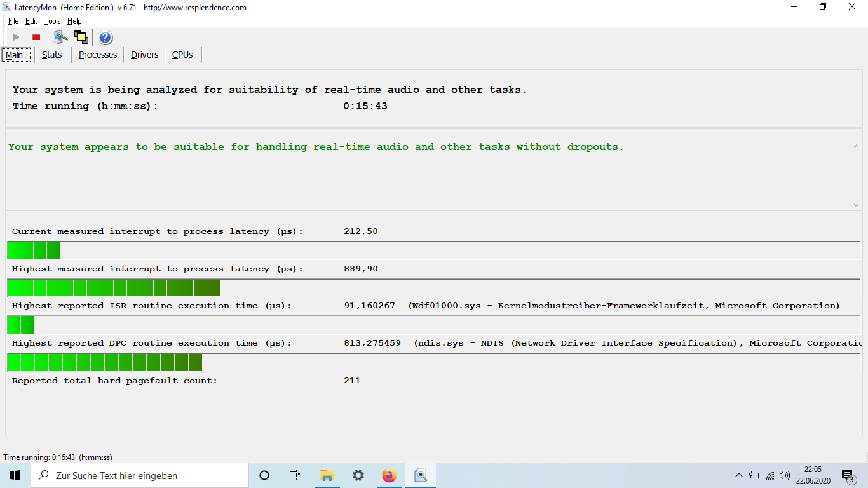Open the Edit menu

coord(31,21)
